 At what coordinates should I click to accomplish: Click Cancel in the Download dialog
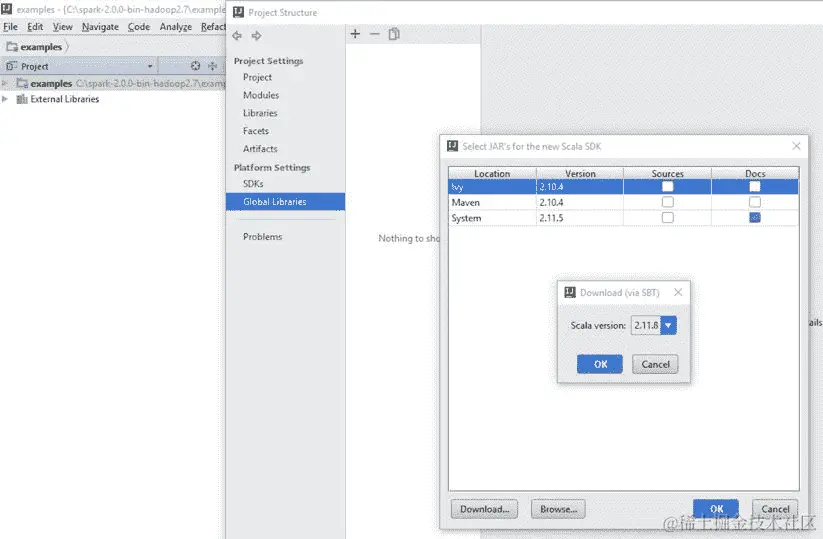click(655, 364)
